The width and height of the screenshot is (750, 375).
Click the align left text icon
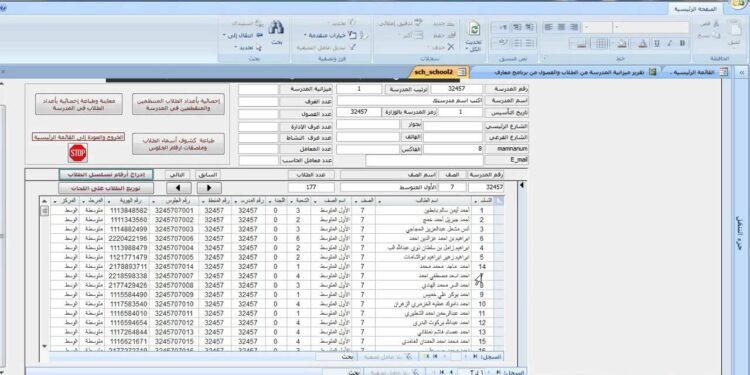(549, 27)
